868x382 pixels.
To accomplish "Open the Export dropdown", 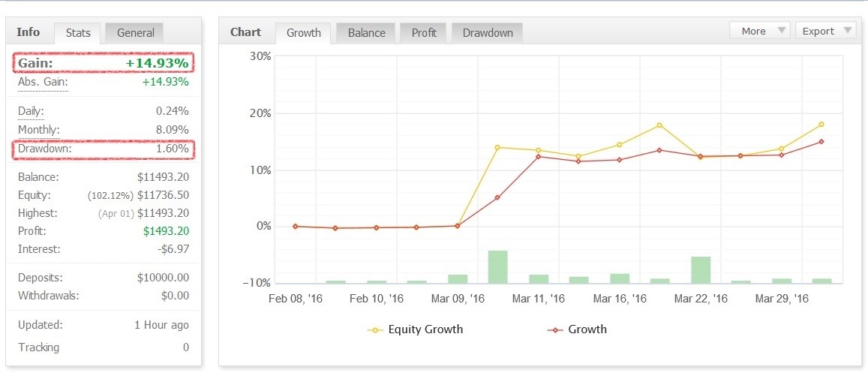I will point(824,31).
